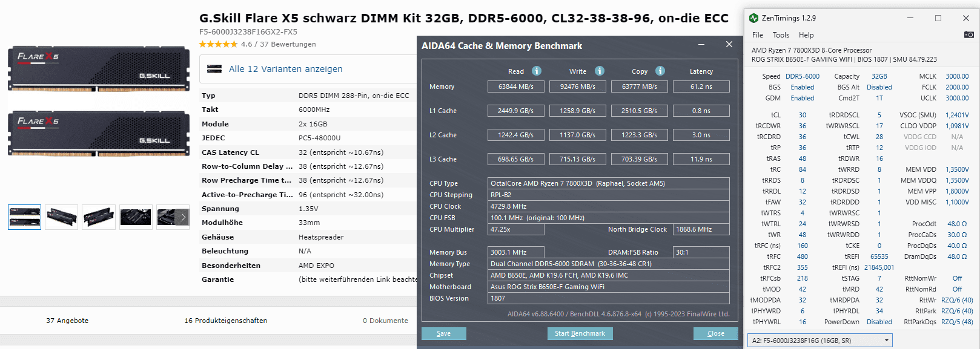Click the CPU Type field OctalCore AMD Ryzen 7 7800X3D
This screenshot has width=980, height=349.
coord(609,183)
